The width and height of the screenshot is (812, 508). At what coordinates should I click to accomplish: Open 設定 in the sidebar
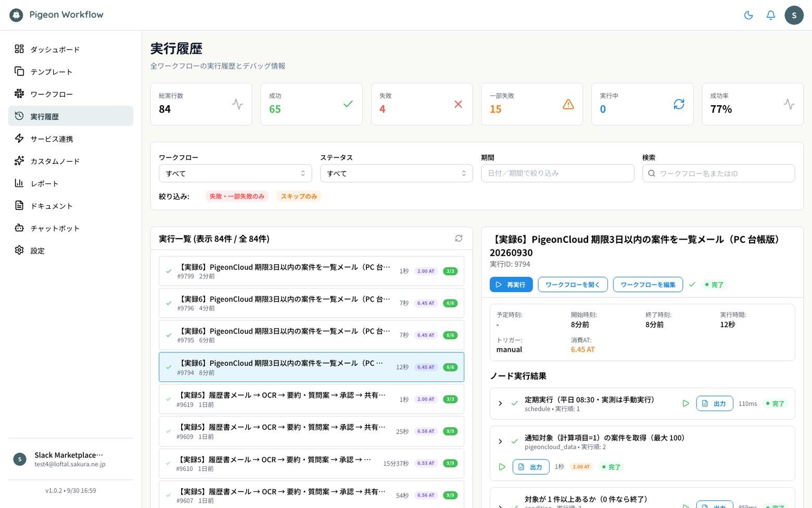[71, 251]
